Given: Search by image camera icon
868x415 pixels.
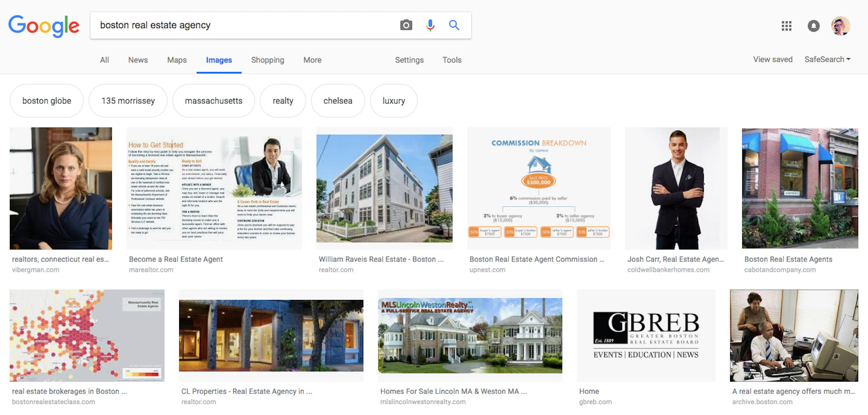Looking at the screenshot, I should tap(406, 25).
